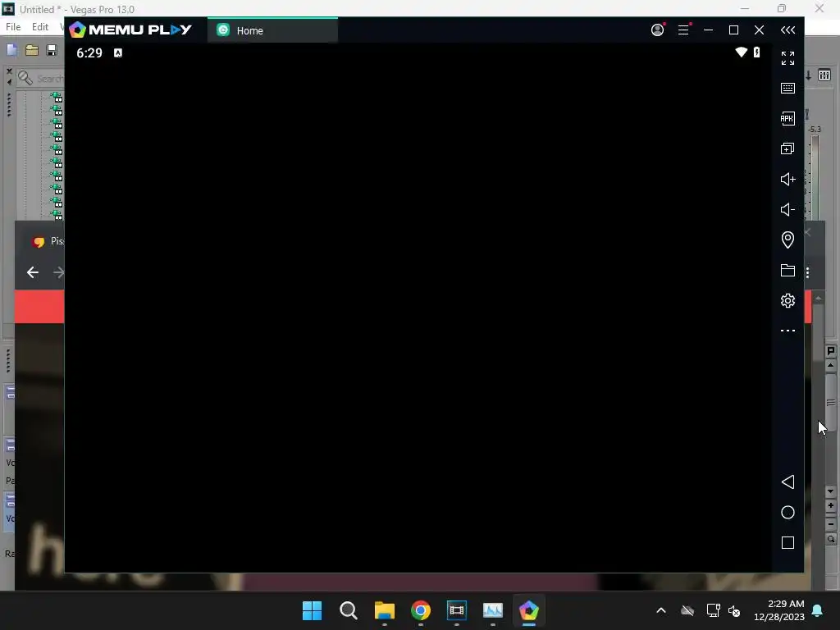This screenshot has height=630, width=840.
Task: Click the MEmu Play logo
Action: tap(130, 30)
